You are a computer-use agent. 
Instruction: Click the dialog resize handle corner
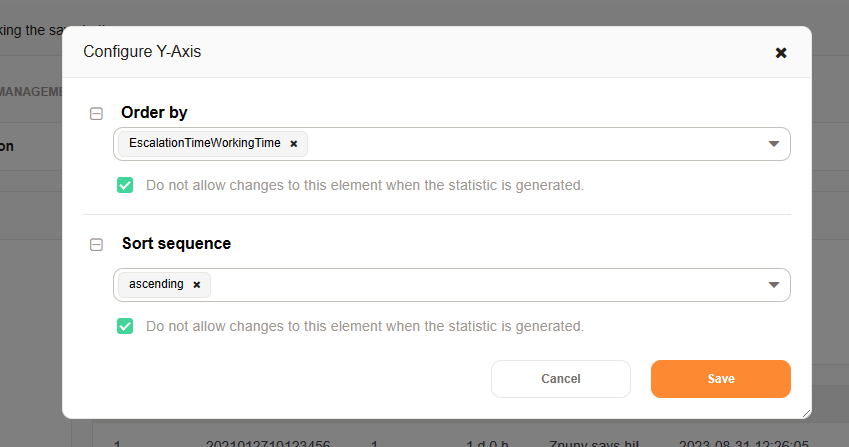point(805,412)
